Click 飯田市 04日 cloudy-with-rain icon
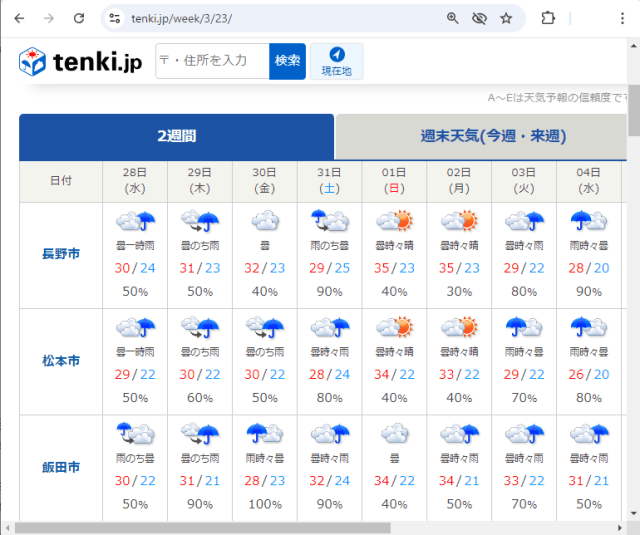This screenshot has width=640, height=535. pyautogui.click(x=589, y=433)
